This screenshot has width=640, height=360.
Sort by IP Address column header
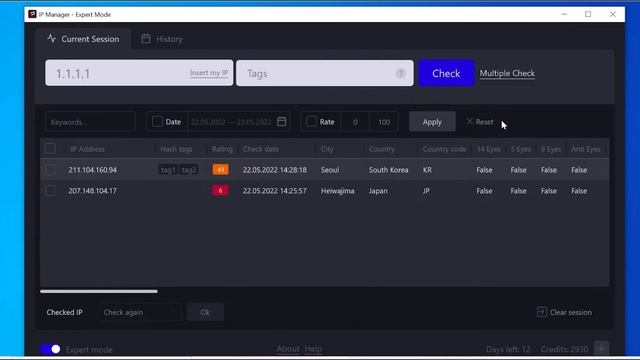click(x=87, y=149)
